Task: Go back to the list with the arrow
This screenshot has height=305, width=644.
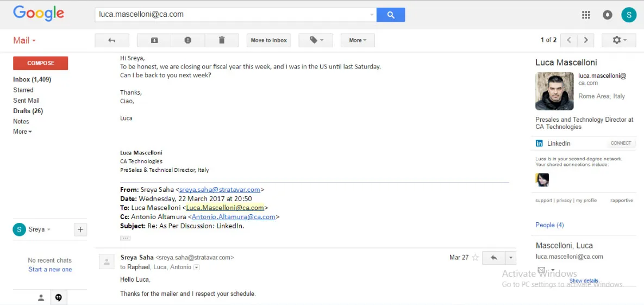Action: click(112, 40)
